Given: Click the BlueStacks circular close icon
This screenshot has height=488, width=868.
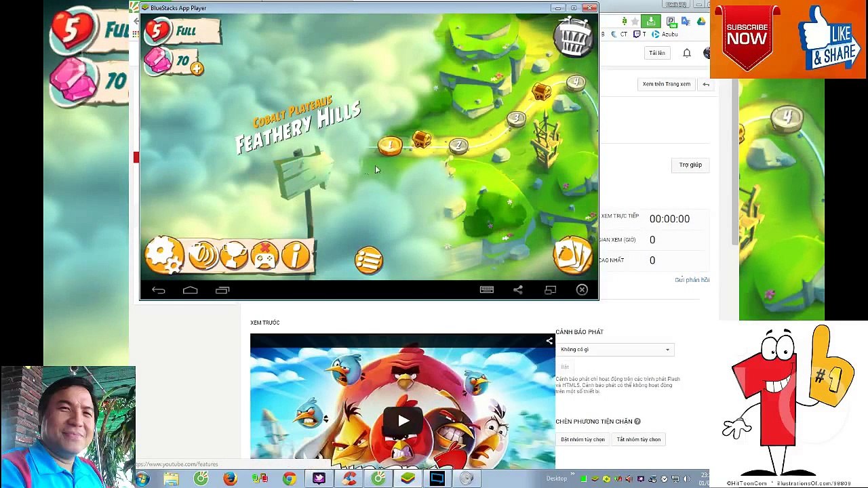Looking at the screenshot, I should [x=582, y=289].
